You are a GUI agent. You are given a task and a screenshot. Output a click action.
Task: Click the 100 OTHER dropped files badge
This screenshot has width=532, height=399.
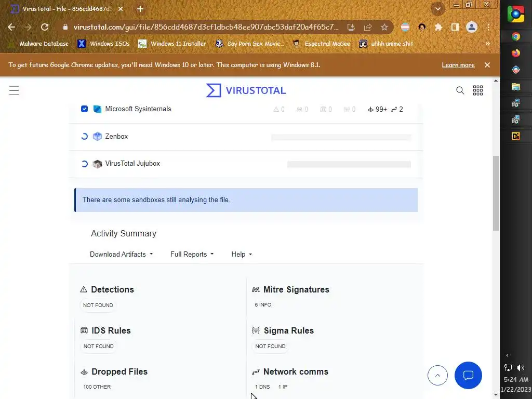[97, 387]
